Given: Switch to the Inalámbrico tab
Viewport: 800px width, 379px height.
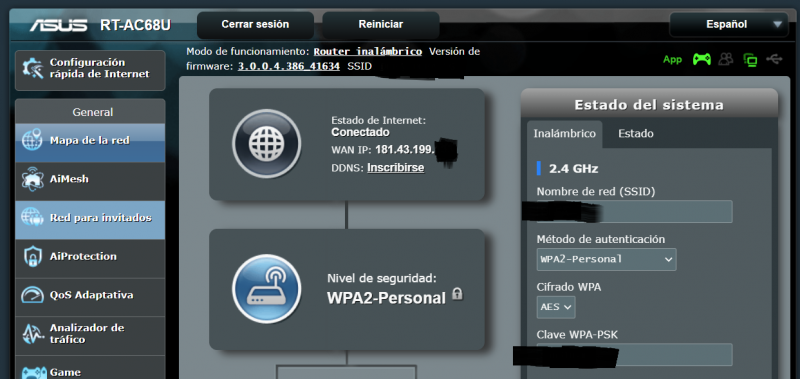Looking at the screenshot, I should pos(564,134).
